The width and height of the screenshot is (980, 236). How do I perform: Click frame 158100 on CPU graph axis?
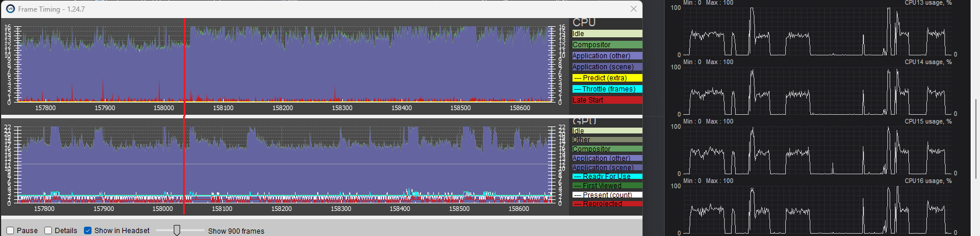[223, 108]
